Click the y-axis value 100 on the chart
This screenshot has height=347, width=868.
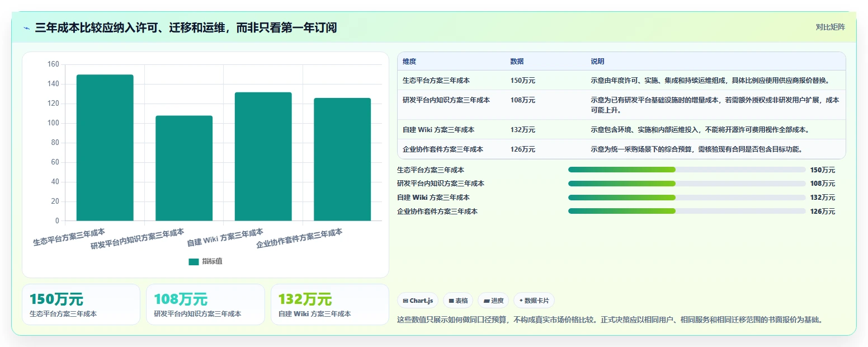click(53, 123)
